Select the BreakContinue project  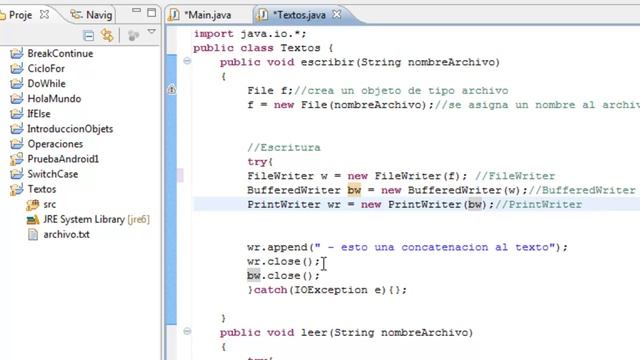coord(60,53)
